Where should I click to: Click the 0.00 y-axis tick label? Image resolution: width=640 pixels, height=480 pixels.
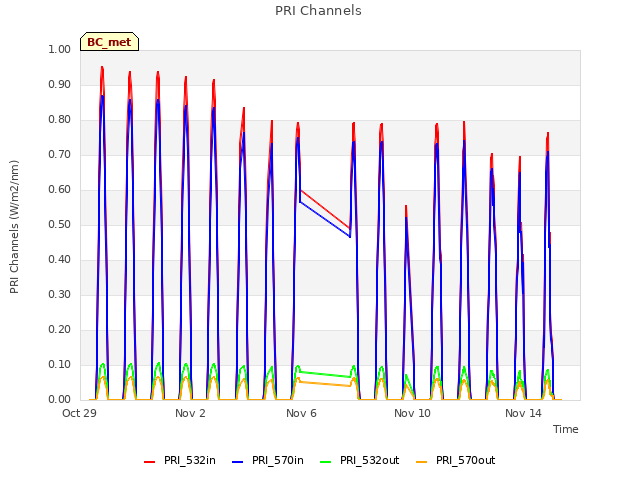[x=60, y=400]
